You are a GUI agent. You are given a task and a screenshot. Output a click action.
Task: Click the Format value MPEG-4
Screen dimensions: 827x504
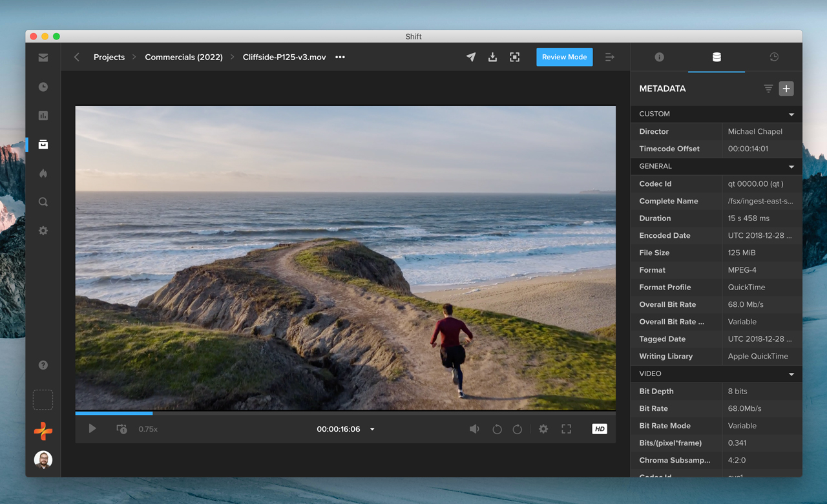(x=742, y=270)
